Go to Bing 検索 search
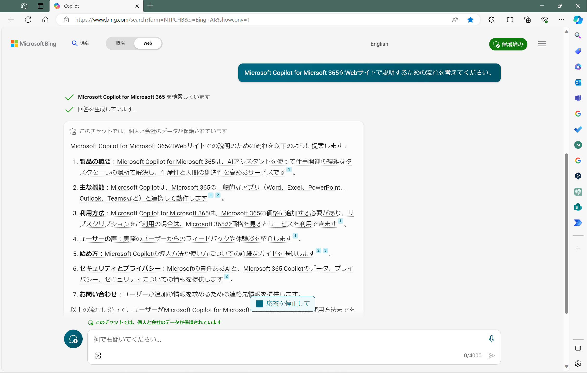 click(x=80, y=43)
